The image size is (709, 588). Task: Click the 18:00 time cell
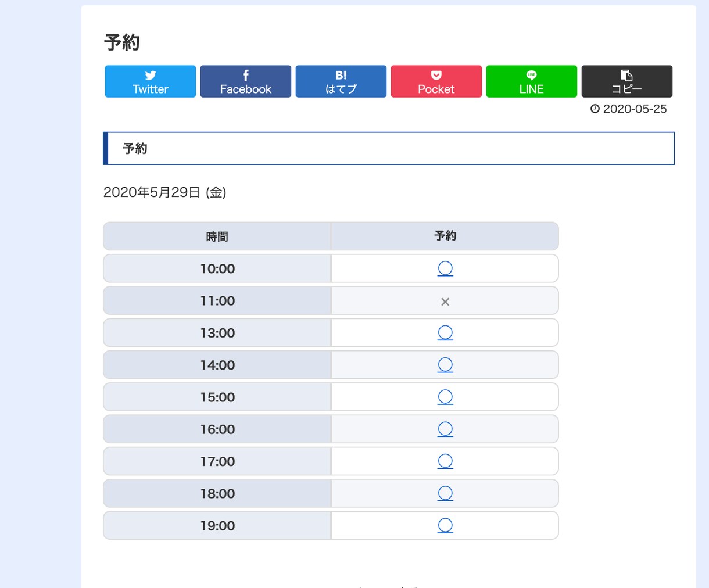pyautogui.click(x=217, y=493)
